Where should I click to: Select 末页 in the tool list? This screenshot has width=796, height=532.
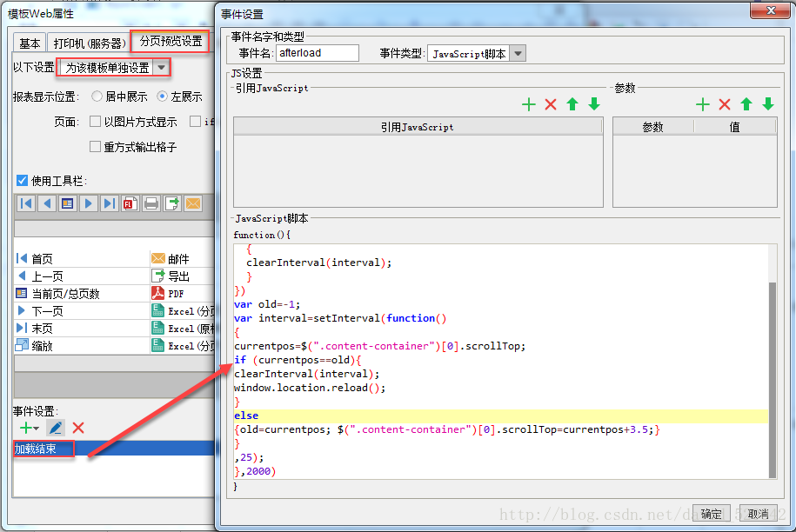click(82, 328)
